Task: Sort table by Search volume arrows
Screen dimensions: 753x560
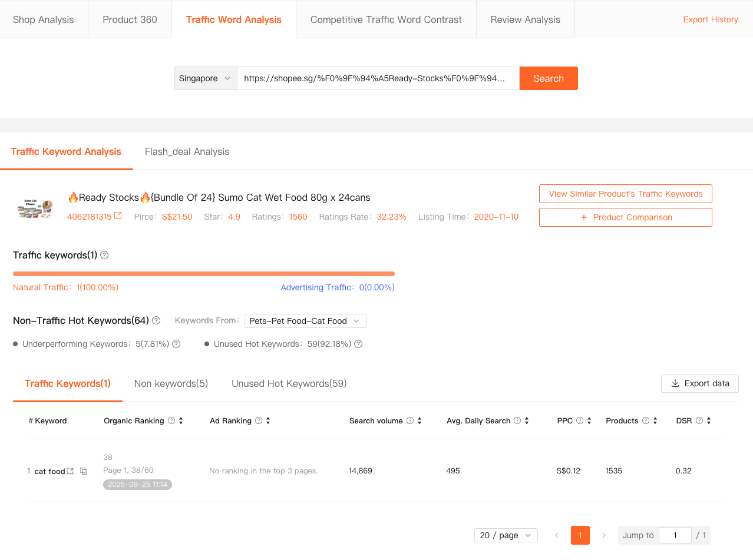Action: (420, 420)
